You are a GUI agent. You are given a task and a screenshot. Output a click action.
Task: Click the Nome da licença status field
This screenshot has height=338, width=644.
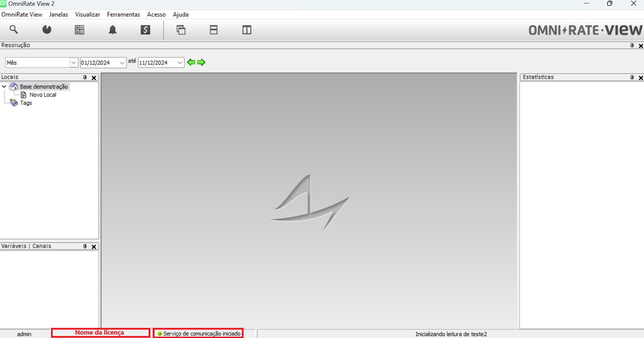(x=100, y=333)
